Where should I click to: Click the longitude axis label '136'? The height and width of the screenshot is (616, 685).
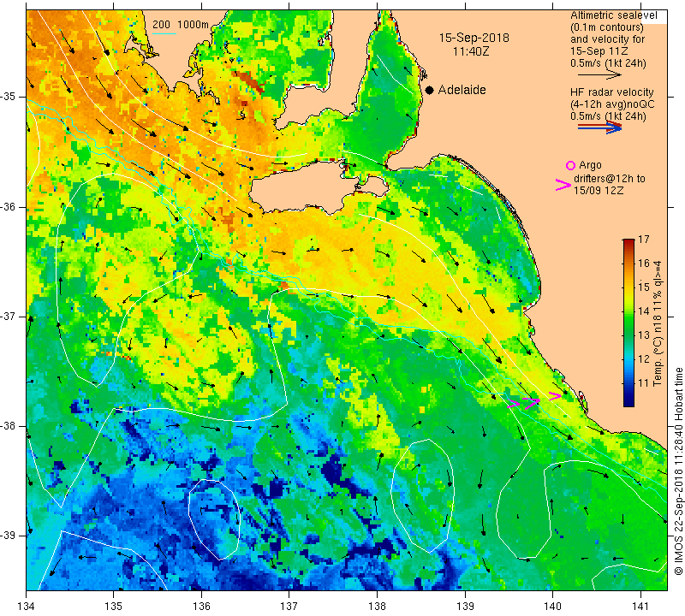(201, 607)
